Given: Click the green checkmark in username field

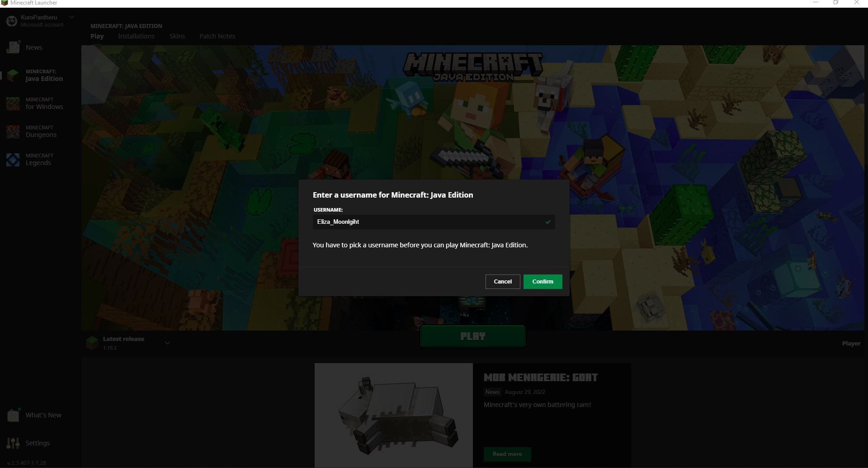Looking at the screenshot, I should [548, 222].
